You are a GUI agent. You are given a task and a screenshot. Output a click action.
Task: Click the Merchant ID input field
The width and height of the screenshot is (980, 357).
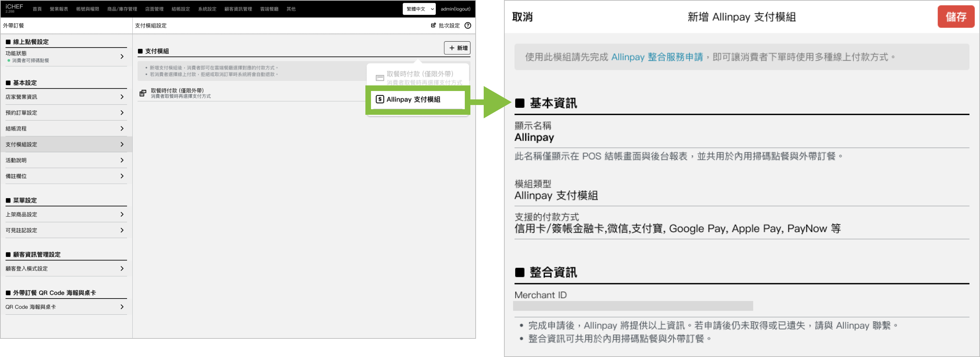[633, 306]
